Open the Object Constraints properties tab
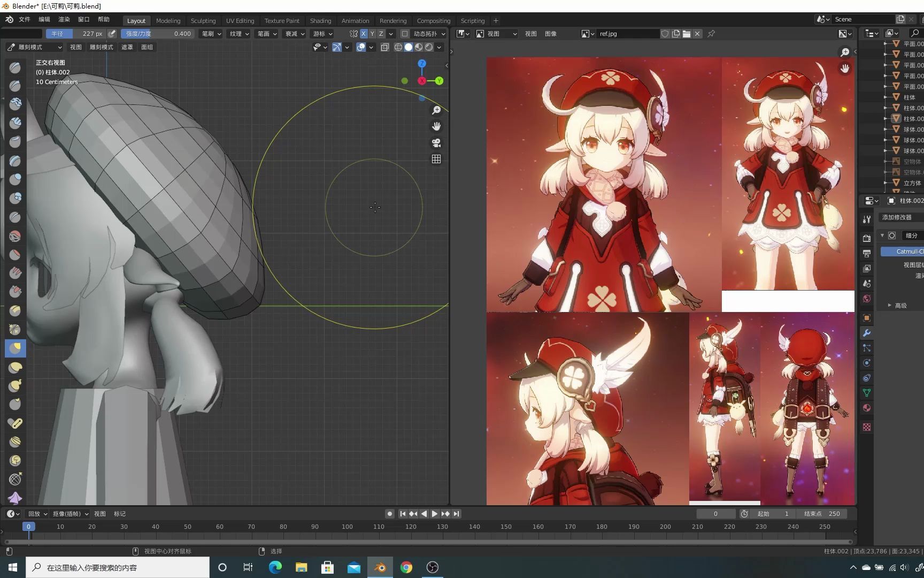 867,378
